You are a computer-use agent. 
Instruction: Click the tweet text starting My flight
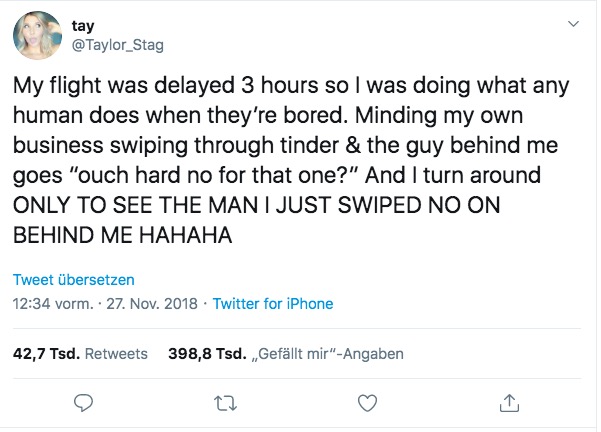tap(291, 160)
